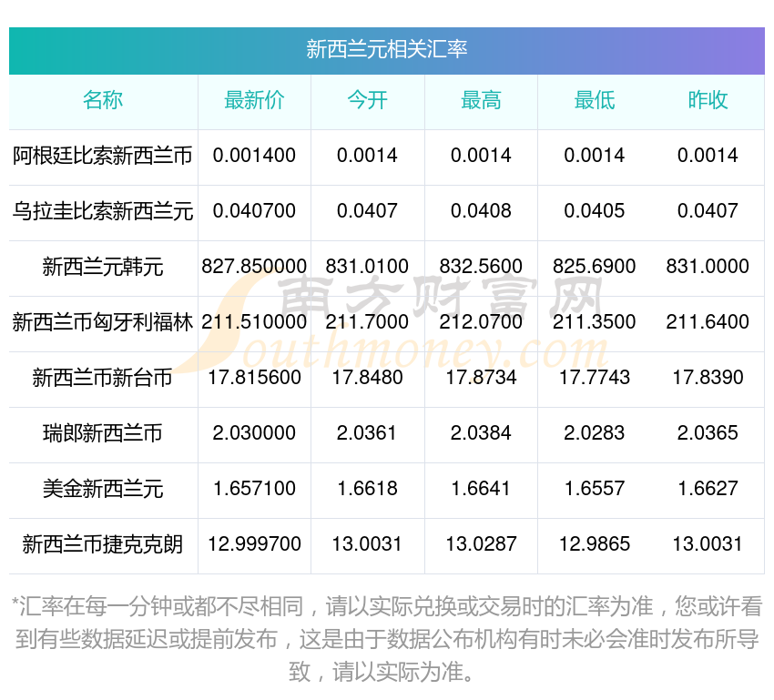Image resolution: width=774 pixels, height=700 pixels.
Task: Click the latest price 12.999700
Action: coord(254,544)
